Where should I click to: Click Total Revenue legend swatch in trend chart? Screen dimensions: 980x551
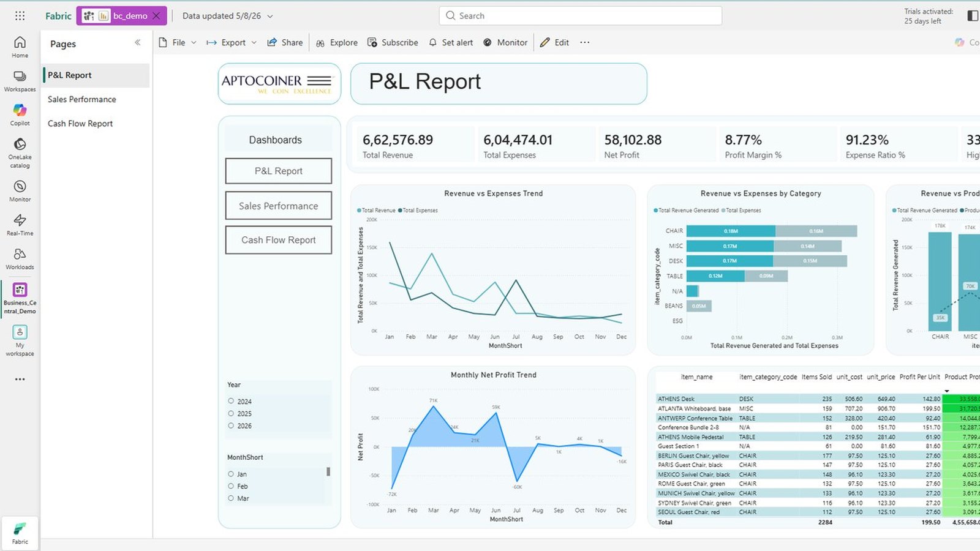coord(360,210)
